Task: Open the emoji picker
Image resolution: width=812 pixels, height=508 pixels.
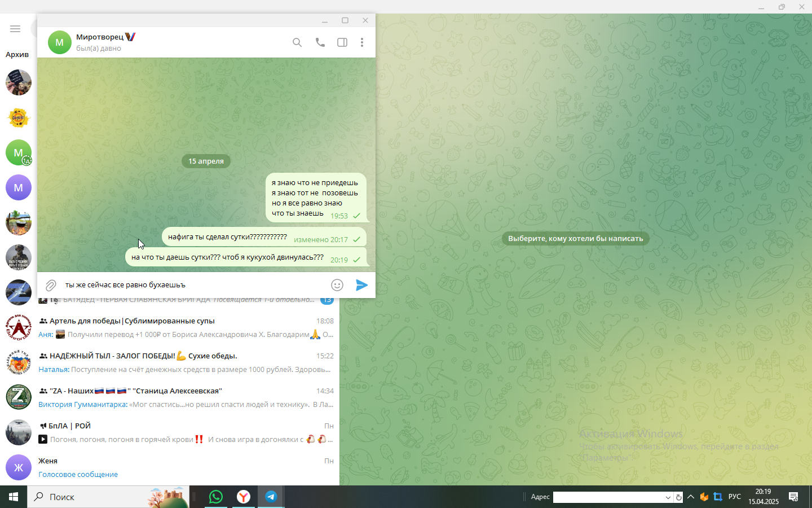Action: point(337,285)
